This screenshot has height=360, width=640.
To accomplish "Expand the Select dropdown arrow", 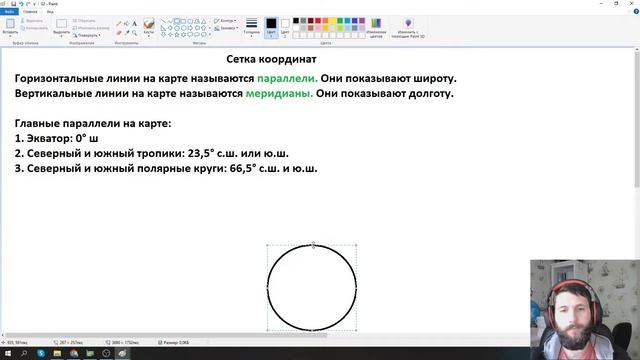I will [x=62, y=36].
